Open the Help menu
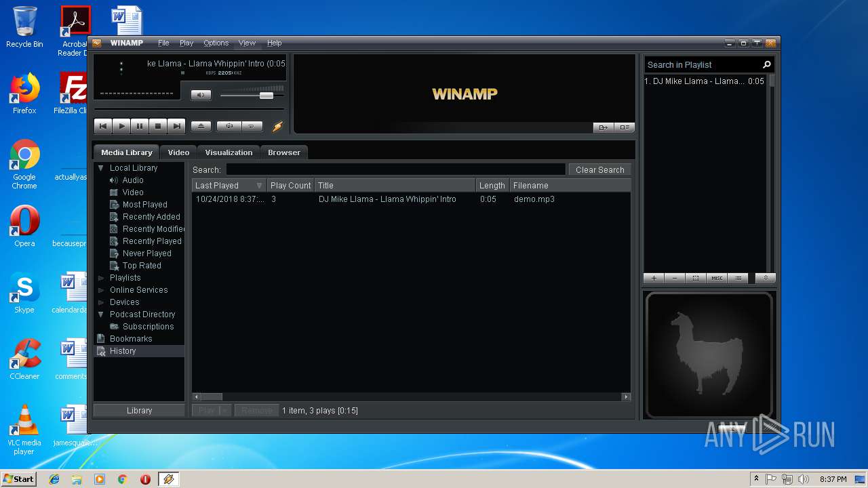 pos(274,43)
